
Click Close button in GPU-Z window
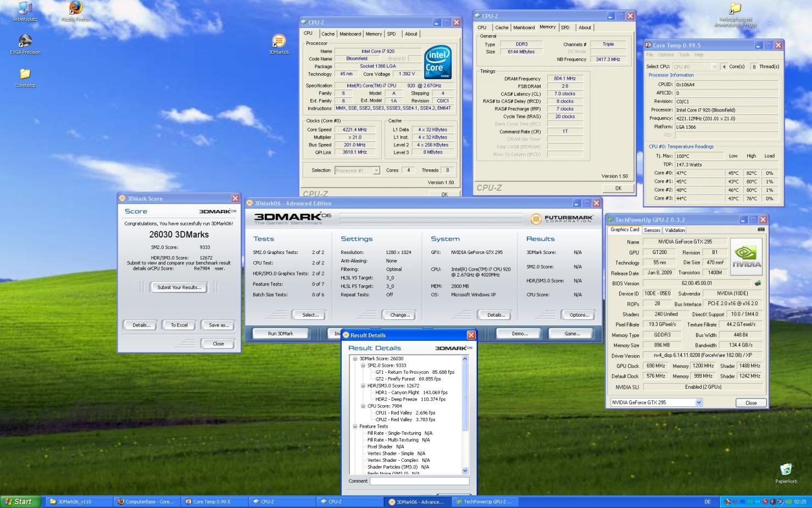coord(751,403)
